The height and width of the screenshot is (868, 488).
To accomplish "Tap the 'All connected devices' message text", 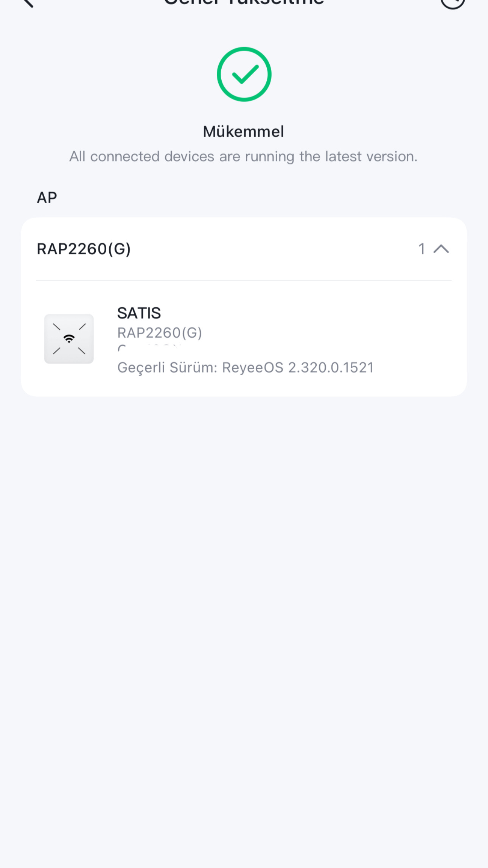I will pyautogui.click(x=244, y=156).
